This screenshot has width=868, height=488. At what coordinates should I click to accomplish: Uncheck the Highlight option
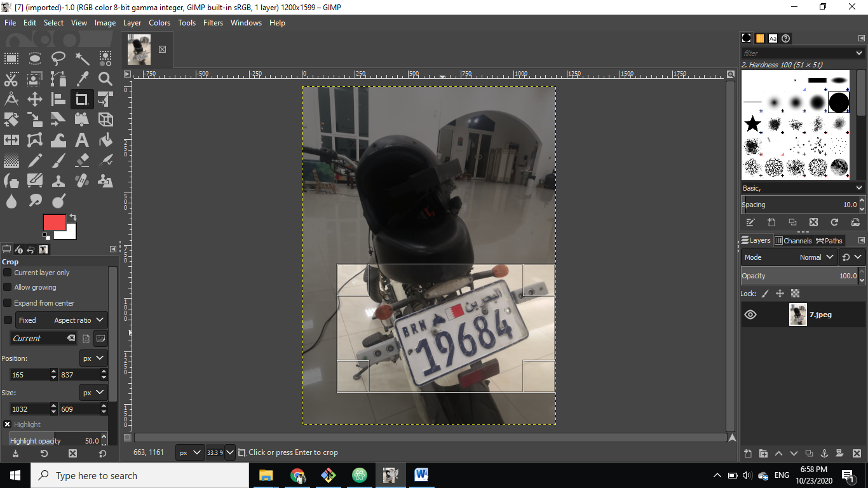[x=8, y=424]
